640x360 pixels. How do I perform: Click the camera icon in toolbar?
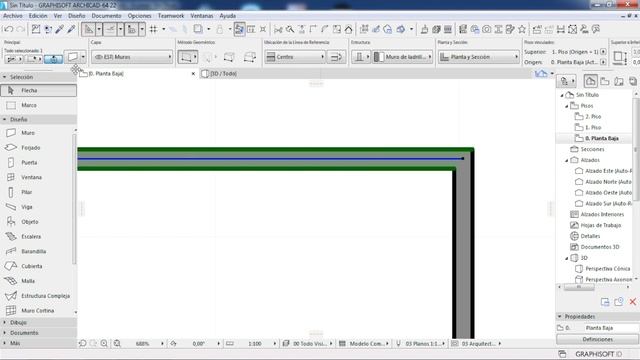pyautogui.click(x=487, y=29)
